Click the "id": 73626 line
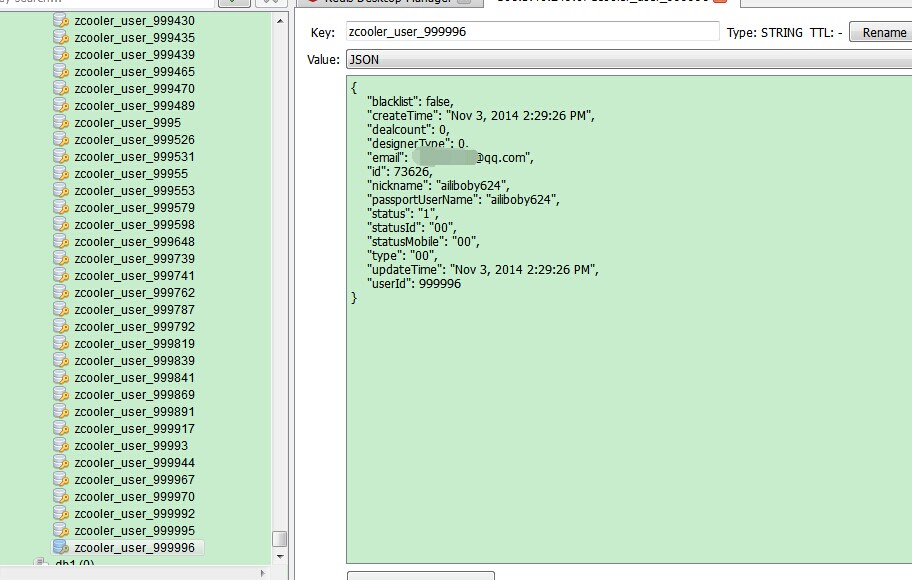The width and height of the screenshot is (912, 580). coord(400,172)
